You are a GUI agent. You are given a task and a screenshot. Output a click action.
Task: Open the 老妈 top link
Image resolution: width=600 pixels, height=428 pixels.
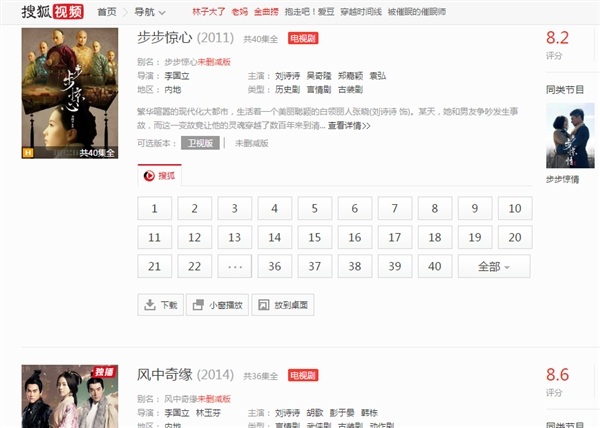240,12
